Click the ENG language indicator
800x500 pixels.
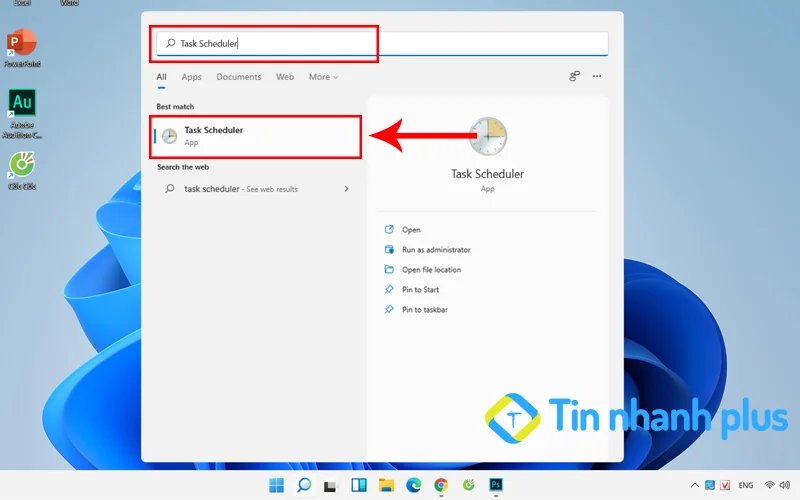tap(746, 485)
